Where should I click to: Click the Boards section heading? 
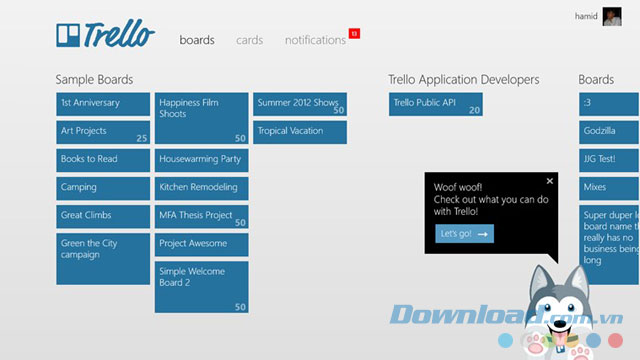596,79
